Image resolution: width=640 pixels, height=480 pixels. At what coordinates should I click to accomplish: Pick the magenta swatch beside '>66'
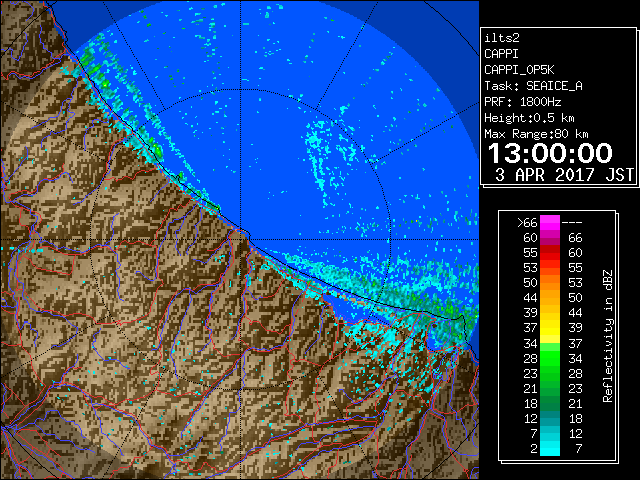pos(550,223)
